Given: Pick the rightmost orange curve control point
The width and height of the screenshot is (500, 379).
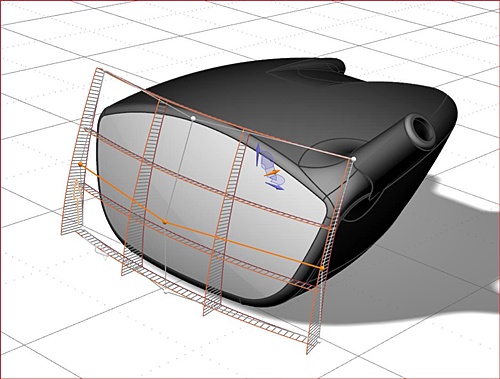Looking at the screenshot, I should [x=322, y=268].
